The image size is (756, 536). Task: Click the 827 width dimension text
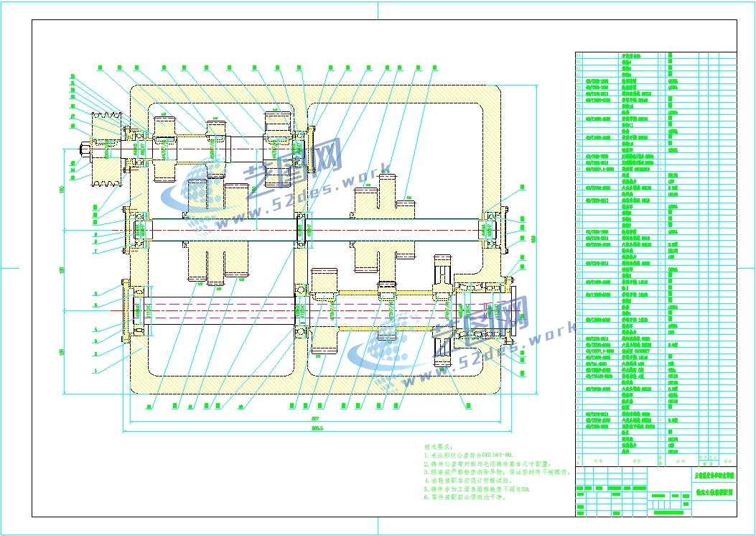click(317, 417)
